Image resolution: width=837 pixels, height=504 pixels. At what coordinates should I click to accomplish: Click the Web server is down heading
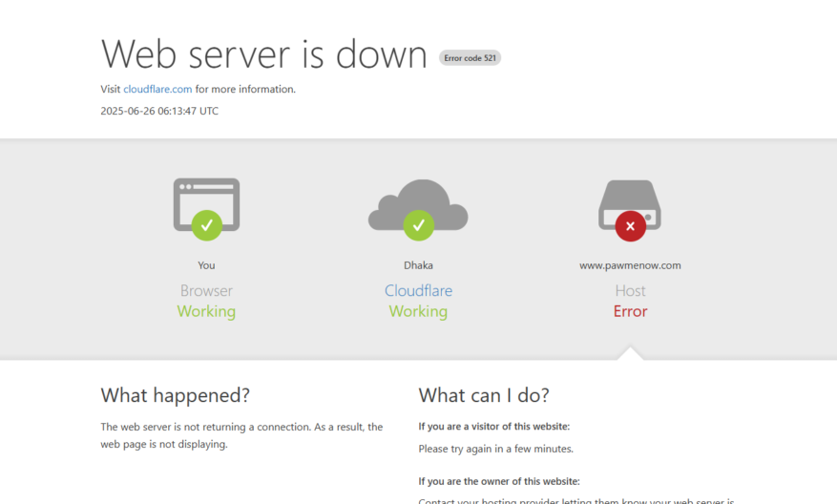point(264,53)
